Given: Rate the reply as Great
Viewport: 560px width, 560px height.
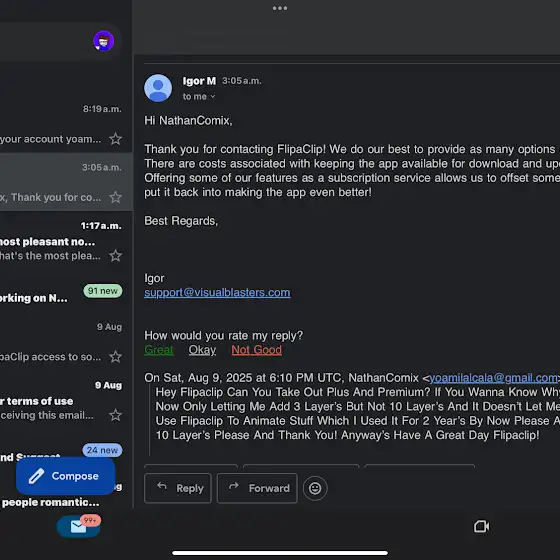Looking at the screenshot, I should click(159, 350).
